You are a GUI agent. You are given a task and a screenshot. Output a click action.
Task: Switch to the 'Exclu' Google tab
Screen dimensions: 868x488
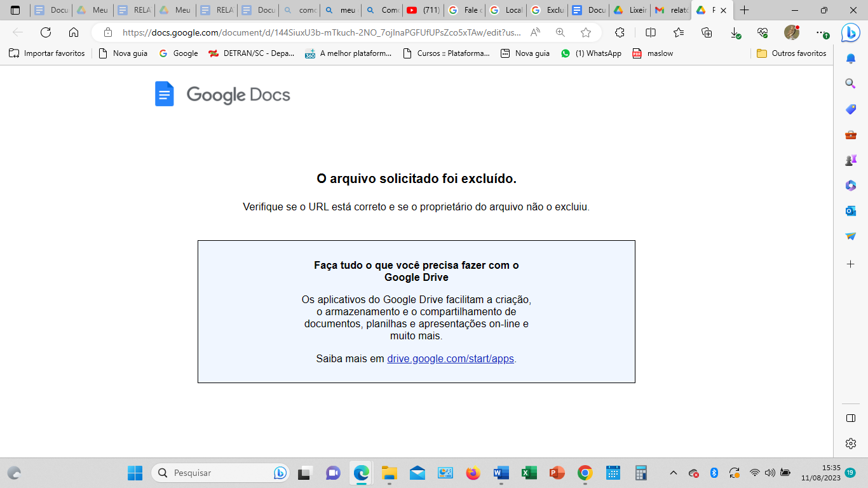click(547, 10)
